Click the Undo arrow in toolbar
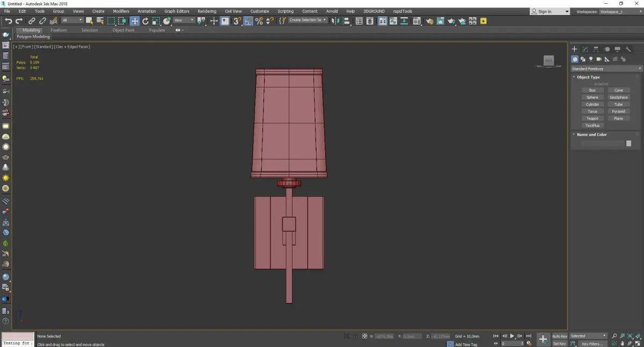The image size is (644, 347). tap(9, 21)
